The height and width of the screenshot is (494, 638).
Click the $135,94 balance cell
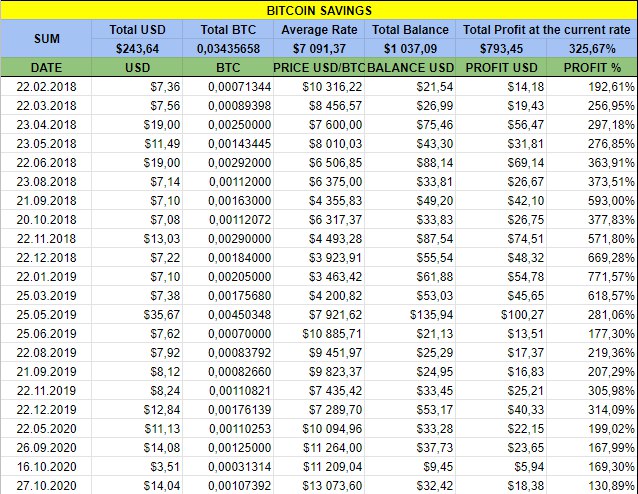point(410,314)
